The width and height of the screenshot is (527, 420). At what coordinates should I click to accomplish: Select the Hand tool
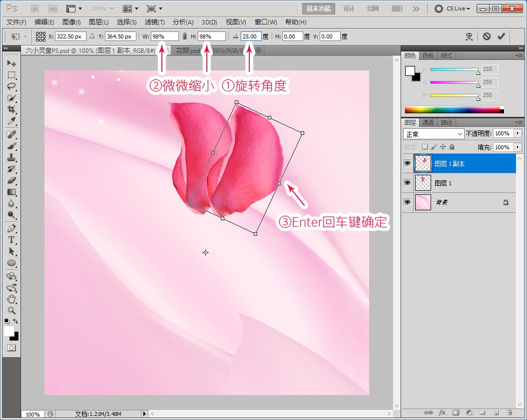click(11, 299)
